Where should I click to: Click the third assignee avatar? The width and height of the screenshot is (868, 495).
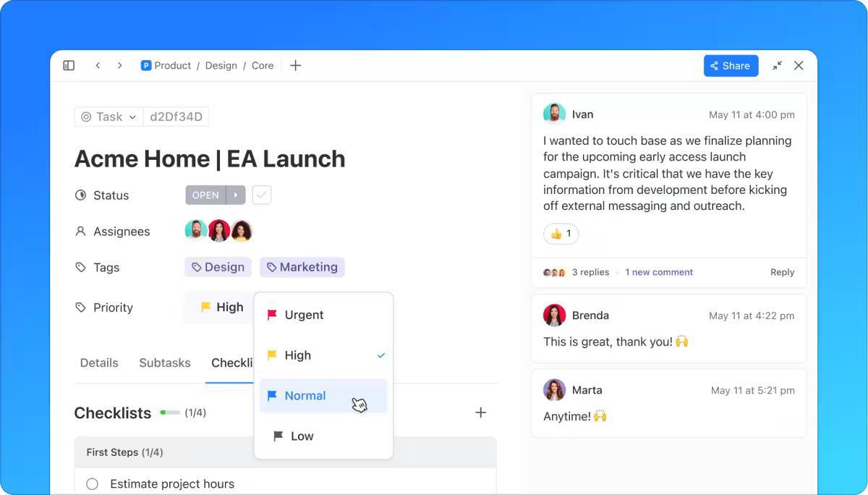tap(242, 231)
